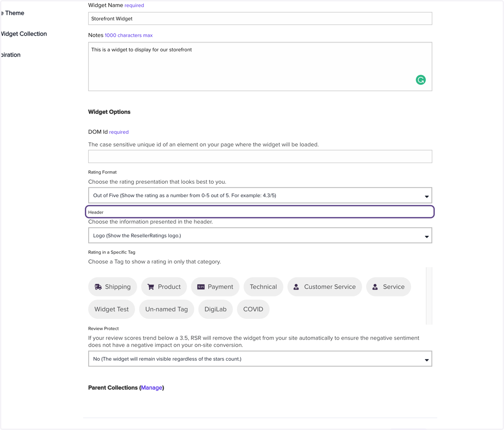Click the Manage link for Parent Collections
Viewport: 504px width, 430px height.
point(152,388)
